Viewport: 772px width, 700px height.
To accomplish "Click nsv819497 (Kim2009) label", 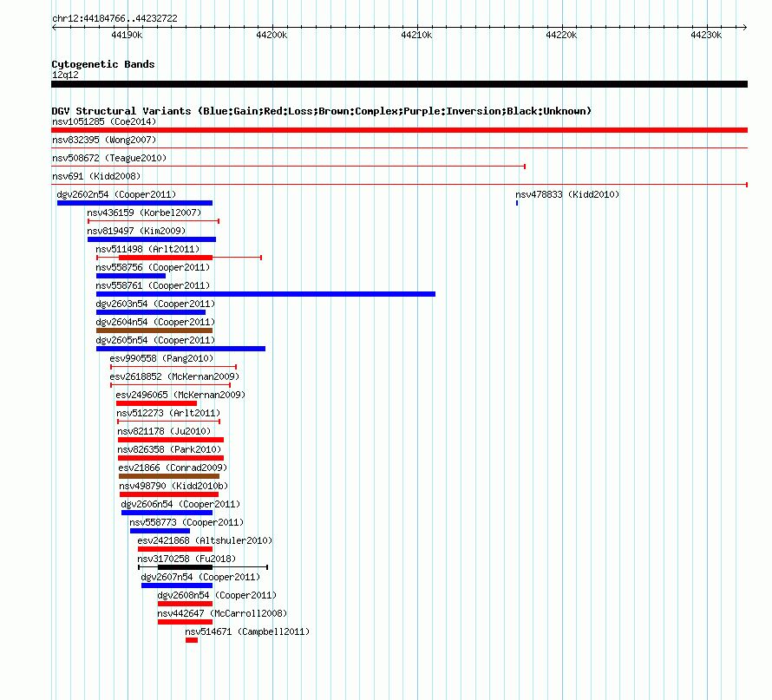I will (136, 231).
